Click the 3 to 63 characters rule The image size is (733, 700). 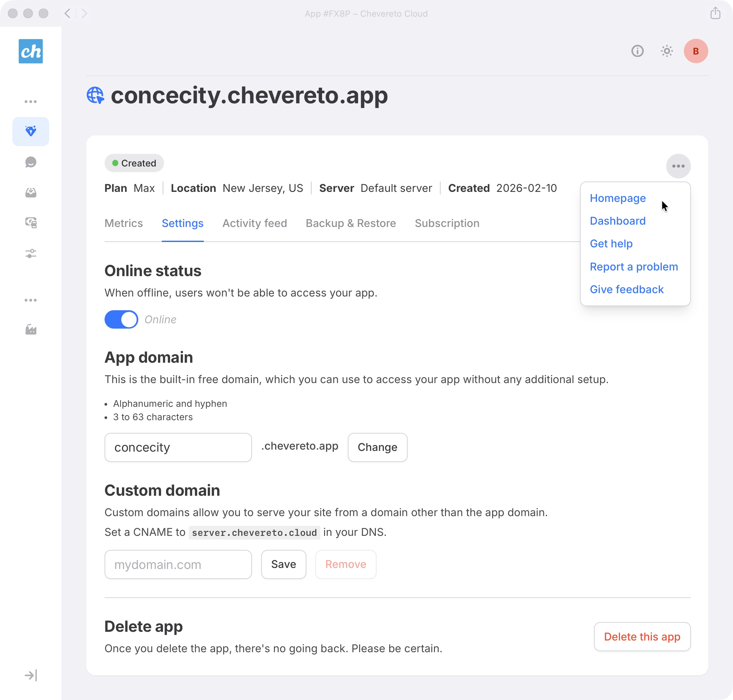tap(153, 417)
